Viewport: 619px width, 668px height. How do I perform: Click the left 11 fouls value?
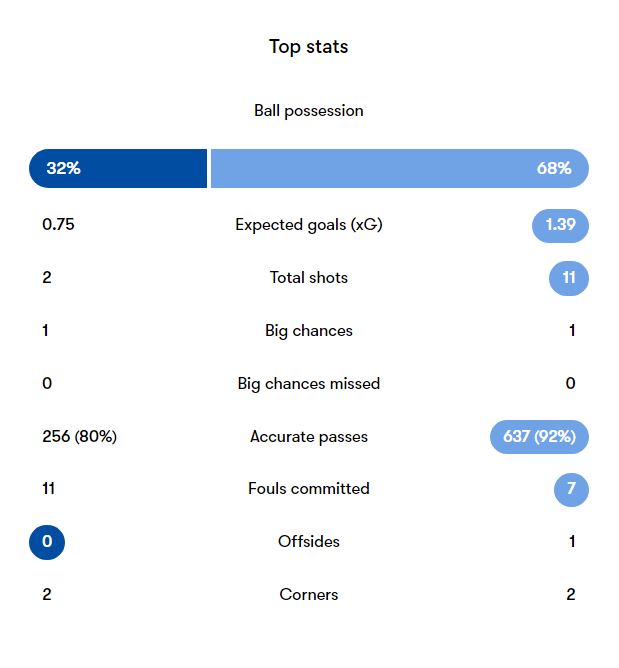pos(49,489)
